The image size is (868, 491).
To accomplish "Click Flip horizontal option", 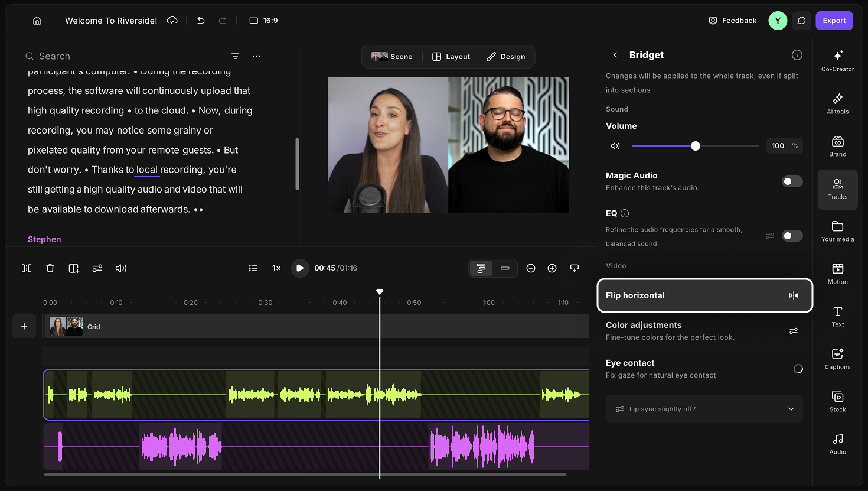I will coord(704,295).
